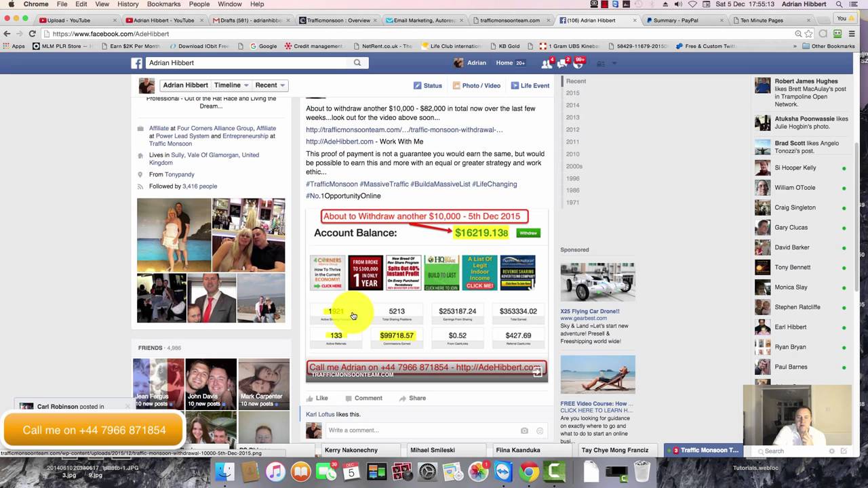The width and height of the screenshot is (868, 488).
Task: Open Other Bookmarks folder
Action: [x=828, y=46]
